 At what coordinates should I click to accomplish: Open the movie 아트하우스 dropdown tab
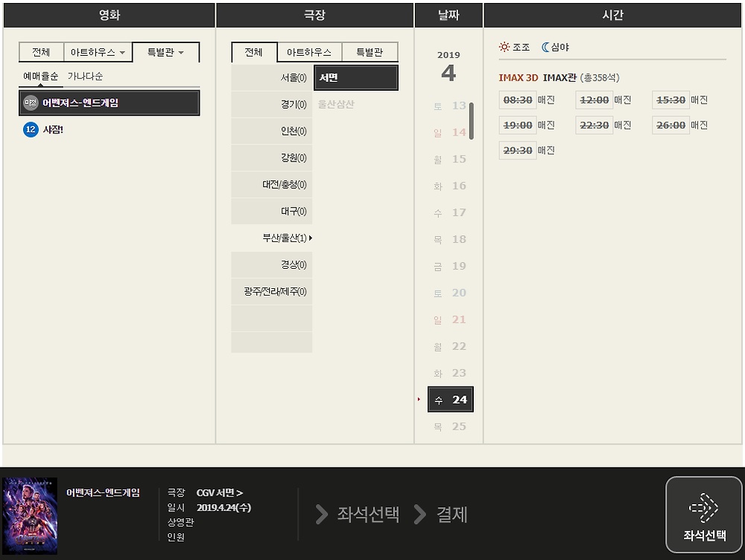98,52
